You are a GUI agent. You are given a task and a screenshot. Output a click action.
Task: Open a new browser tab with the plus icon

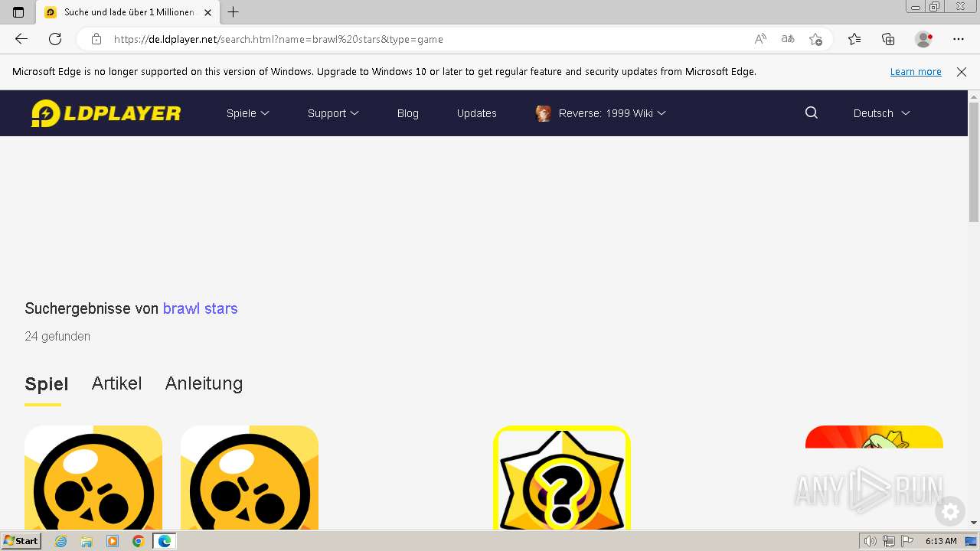click(234, 12)
